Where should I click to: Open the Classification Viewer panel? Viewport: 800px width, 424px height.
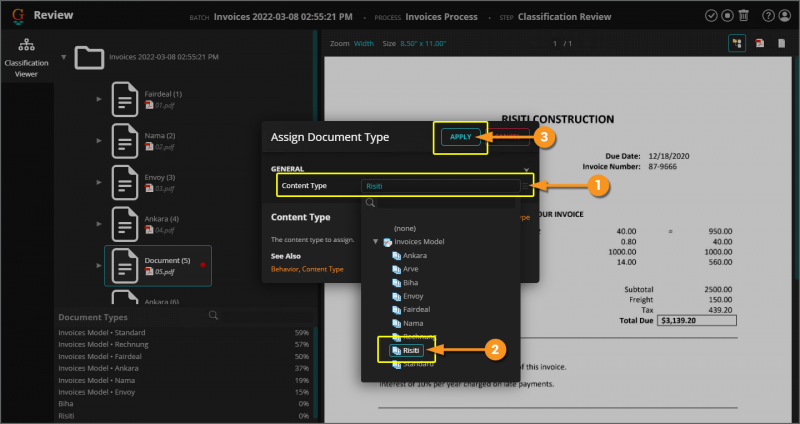(x=26, y=56)
